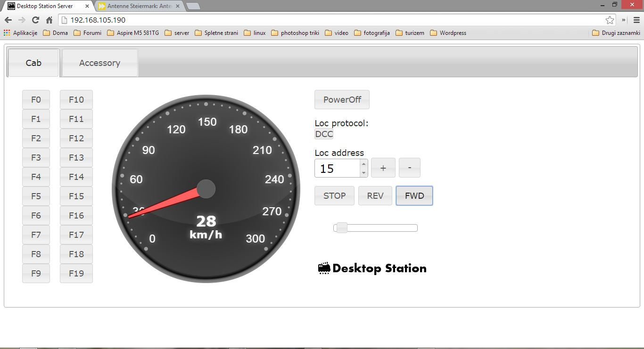
Task: Toggle function F13
Action: coord(76,158)
